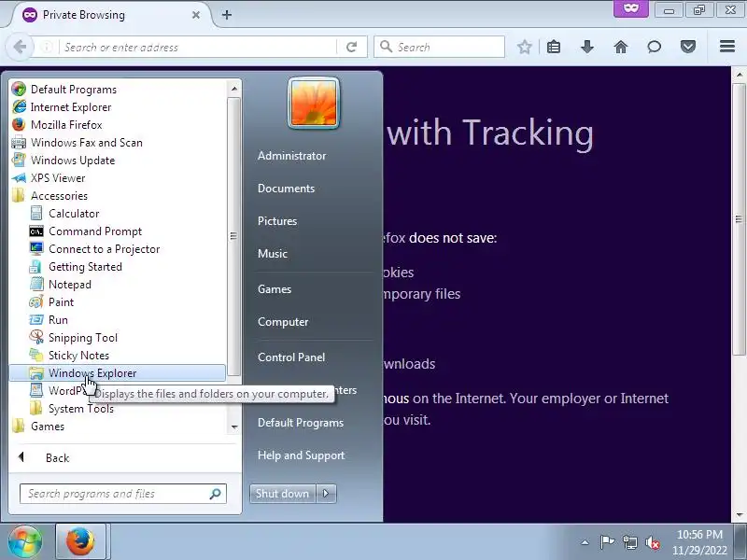Screen dimensions: 747x560
Task: Expand the Games folder in programs list
Action: click(x=118, y=427)
